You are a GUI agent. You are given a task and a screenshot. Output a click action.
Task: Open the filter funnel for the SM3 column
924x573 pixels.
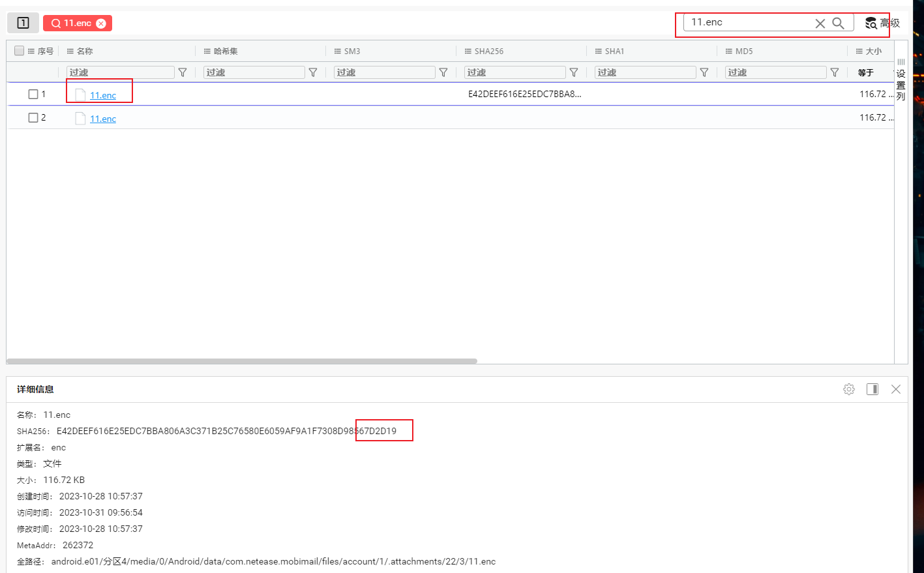click(443, 72)
